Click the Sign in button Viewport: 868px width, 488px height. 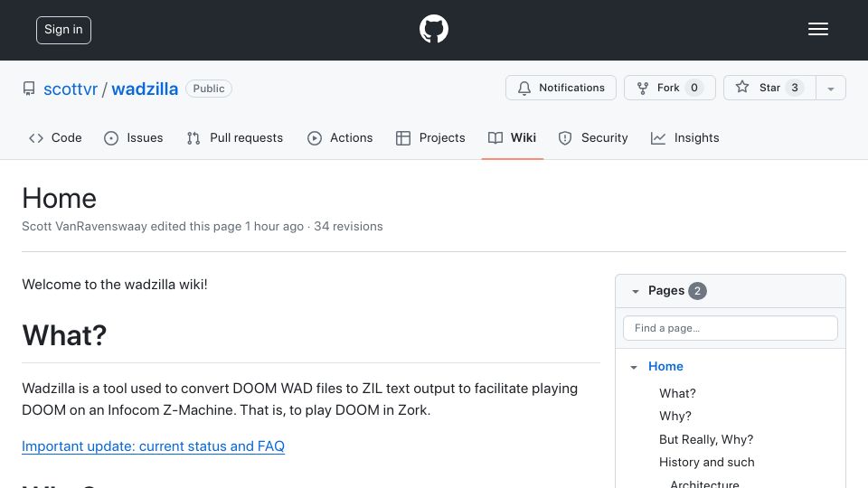(63, 30)
